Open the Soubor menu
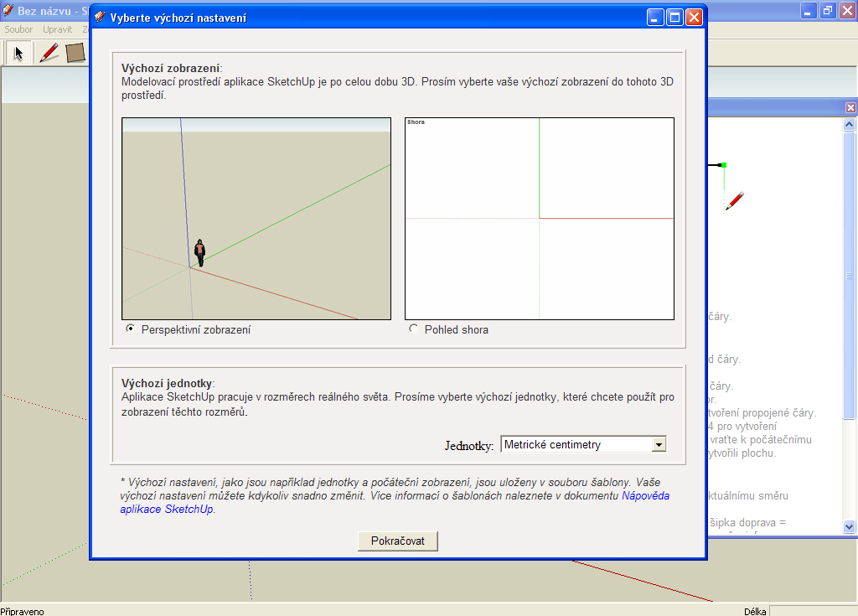The image size is (858, 616). click(x=18, y=29)
